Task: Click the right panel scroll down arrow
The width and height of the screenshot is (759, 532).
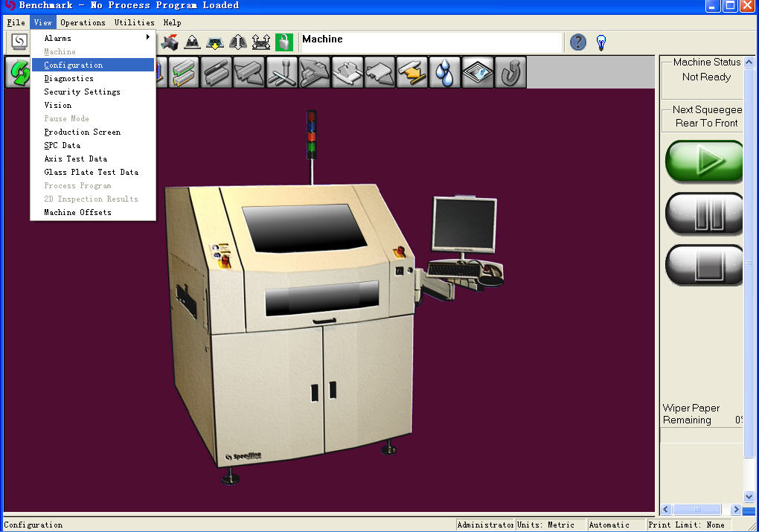Action: coord(749,496)
